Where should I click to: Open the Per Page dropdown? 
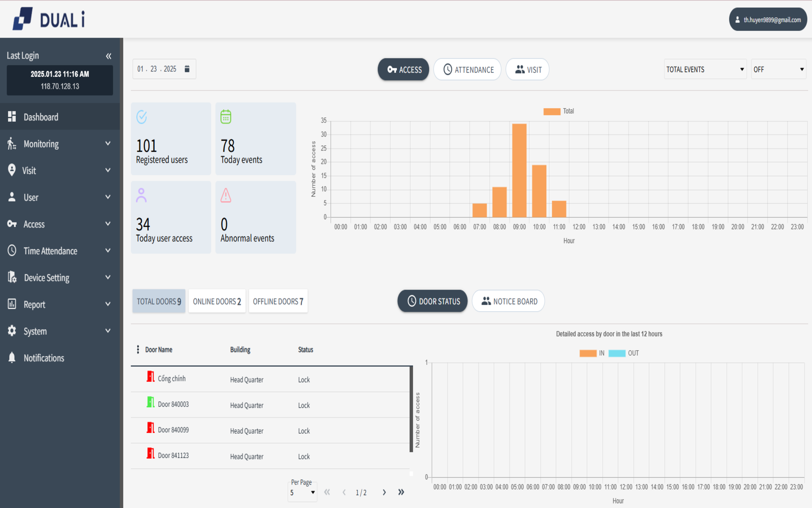pos(302,492)
